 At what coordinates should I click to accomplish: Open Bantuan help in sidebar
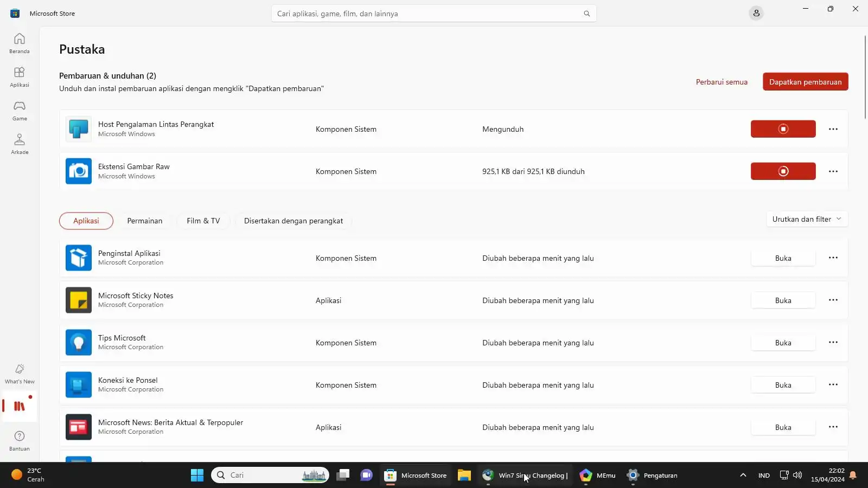20,441
